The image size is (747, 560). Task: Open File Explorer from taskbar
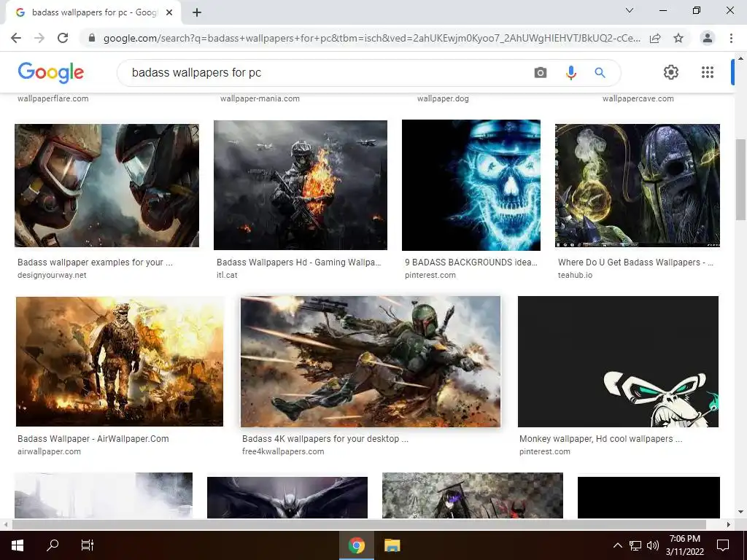(x=392, y=545)
